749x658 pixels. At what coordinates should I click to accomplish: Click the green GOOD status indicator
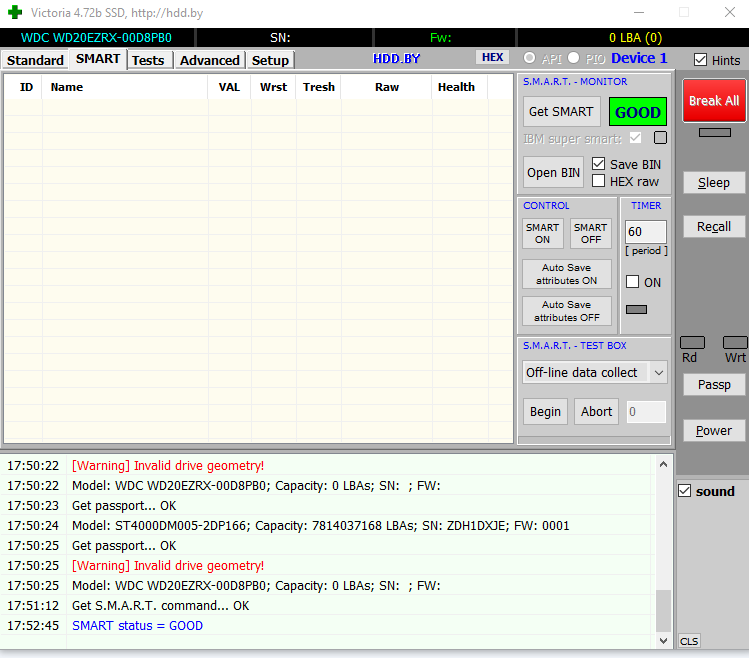[x=637, y=112]
